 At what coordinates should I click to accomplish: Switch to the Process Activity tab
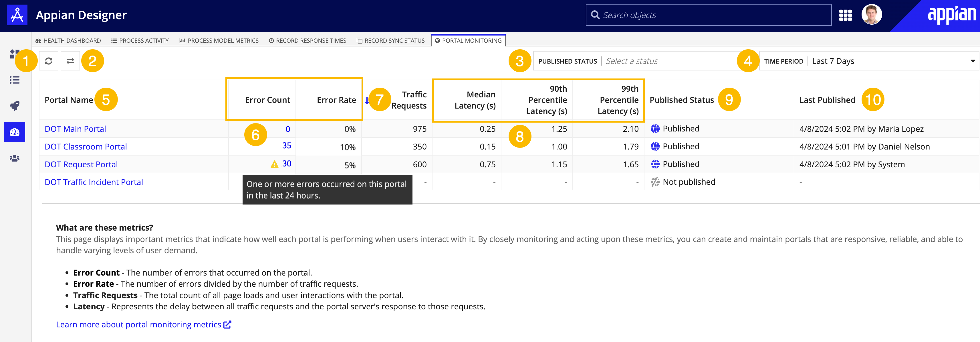tap(140, 40)
